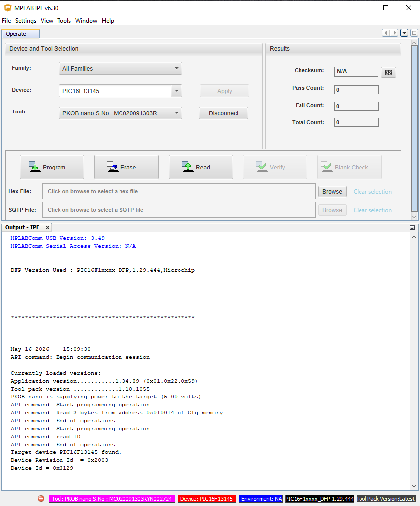The width and height of the screenshot is (420, 506).
Task: Click the Fail Count field
Action: 357,106
